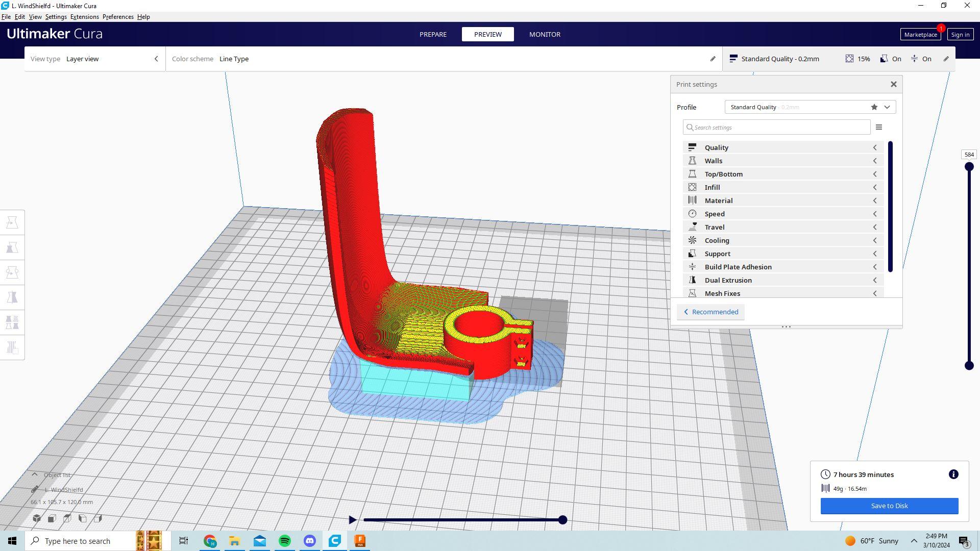
Task: Expand the Quality settings category
Action: [x=783, y=147]
